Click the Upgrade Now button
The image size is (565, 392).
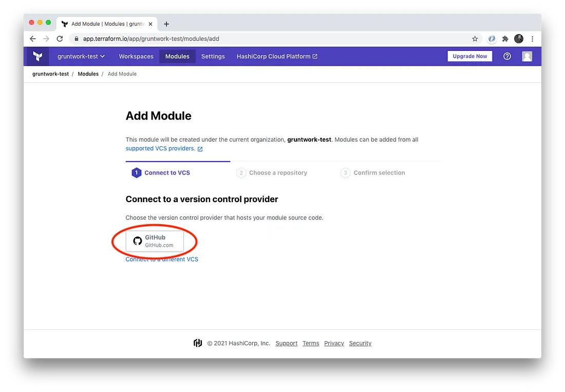(x=470, y=56)
